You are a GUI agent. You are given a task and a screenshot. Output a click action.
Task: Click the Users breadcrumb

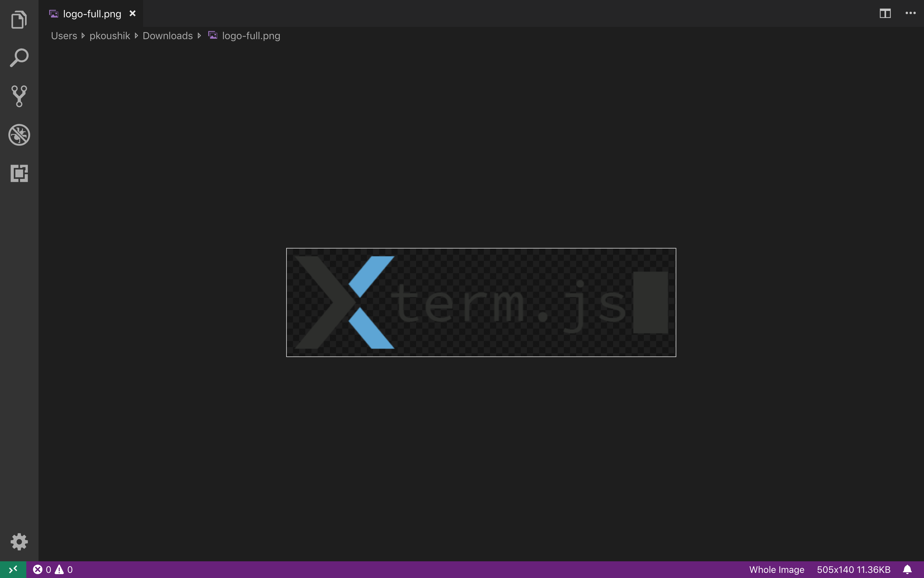click(x=64, y=36)
